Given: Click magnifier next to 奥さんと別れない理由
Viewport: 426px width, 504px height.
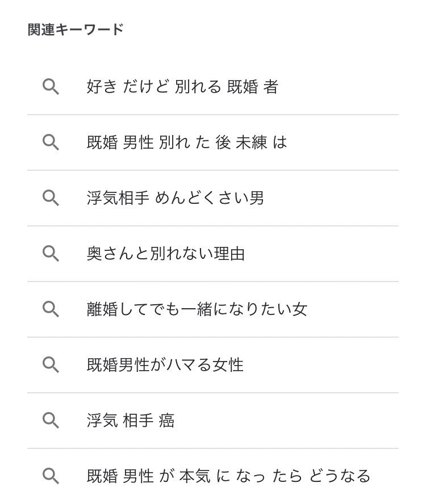Looking at the screenshot, I should coord(51,254).
